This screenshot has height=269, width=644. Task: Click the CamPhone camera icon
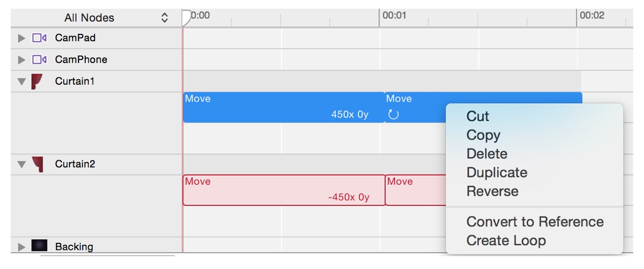pyautogui.click(x=39, y=60)
